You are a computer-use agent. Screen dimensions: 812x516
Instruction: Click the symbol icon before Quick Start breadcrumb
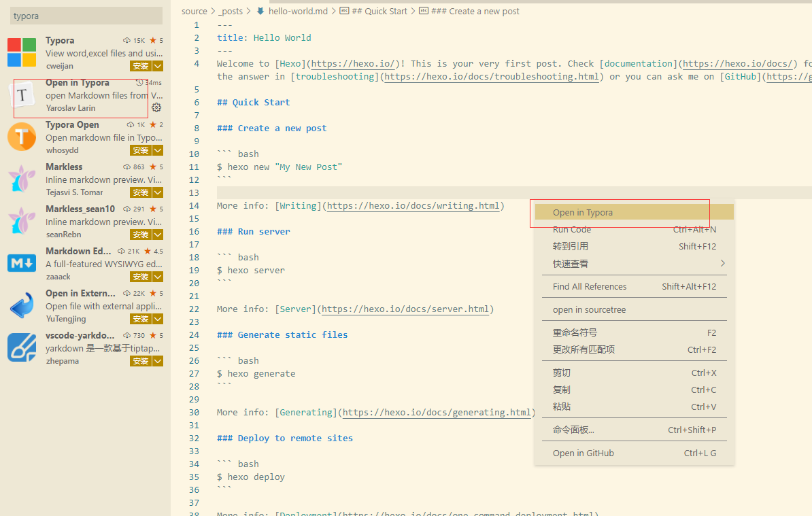pos(344,11)
